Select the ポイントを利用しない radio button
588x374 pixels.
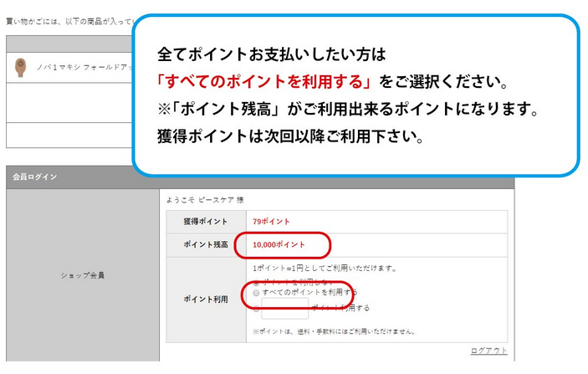pyautogui.click(x=256, y=282)
